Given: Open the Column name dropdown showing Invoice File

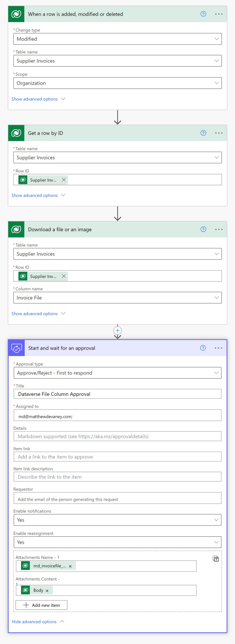Looking at the screenshot, I should point(117,298).
